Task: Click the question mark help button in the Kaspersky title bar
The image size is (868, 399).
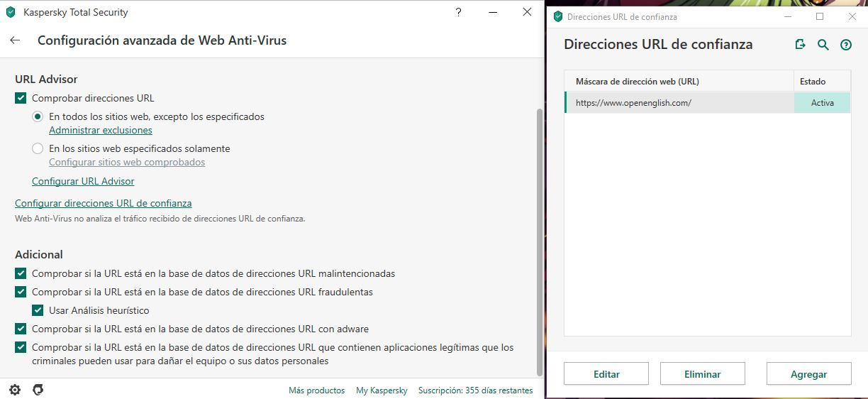Action: [x=458, y=12]
